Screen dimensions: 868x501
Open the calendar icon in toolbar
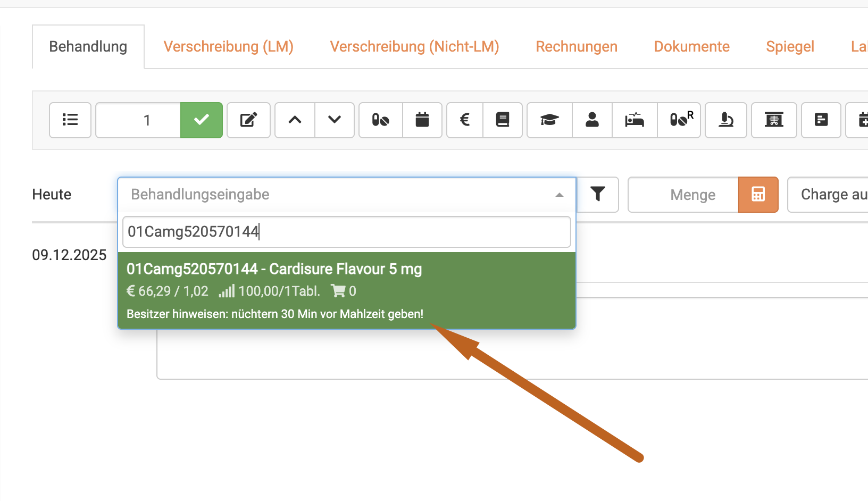422,120
